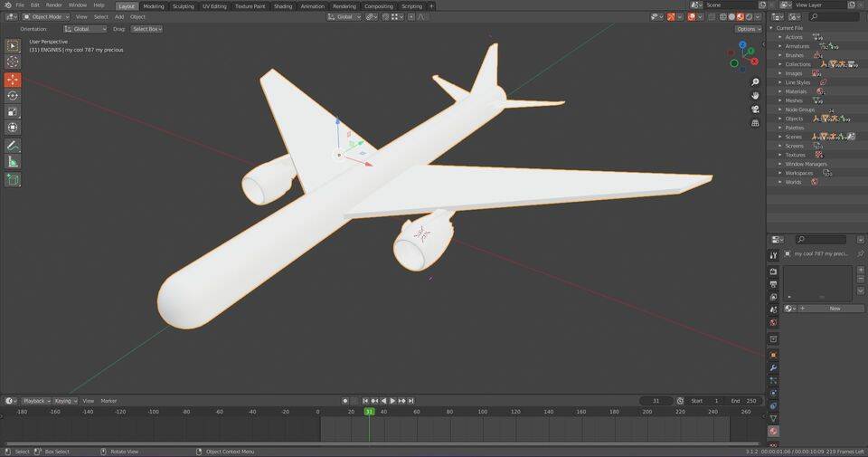Click the Zoom view magnifier icon
The height and width of the screenshot is (457, 868).
point(755,81)
